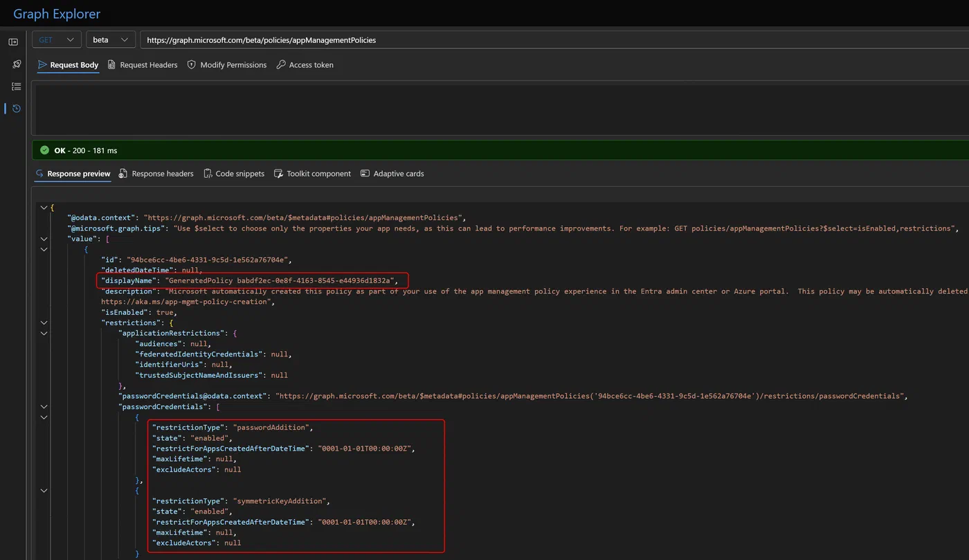Screen dimensions: 969x560
Task: Click the Access token key icon
Action: point(281,64)
